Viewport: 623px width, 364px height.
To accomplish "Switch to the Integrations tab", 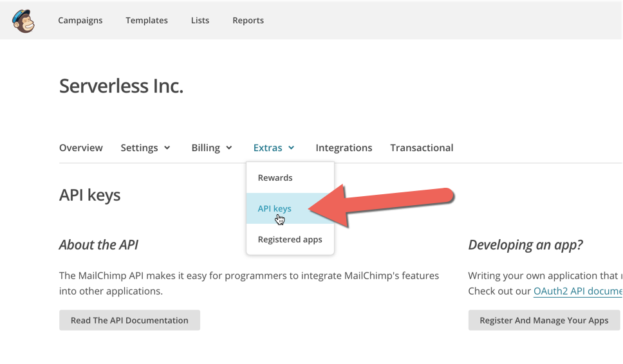I will 344,148.
